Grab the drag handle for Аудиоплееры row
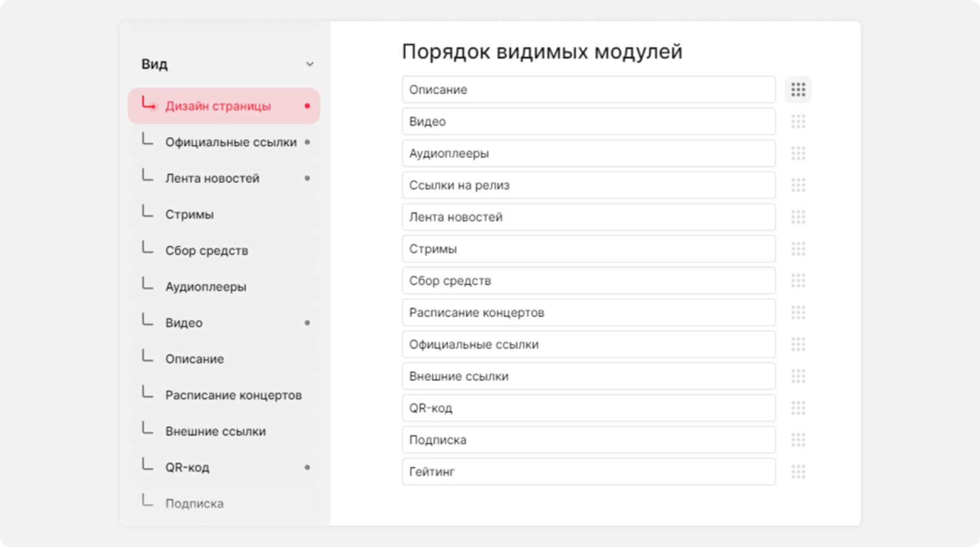This screenshot has height=547, width=980. point(798,153)
